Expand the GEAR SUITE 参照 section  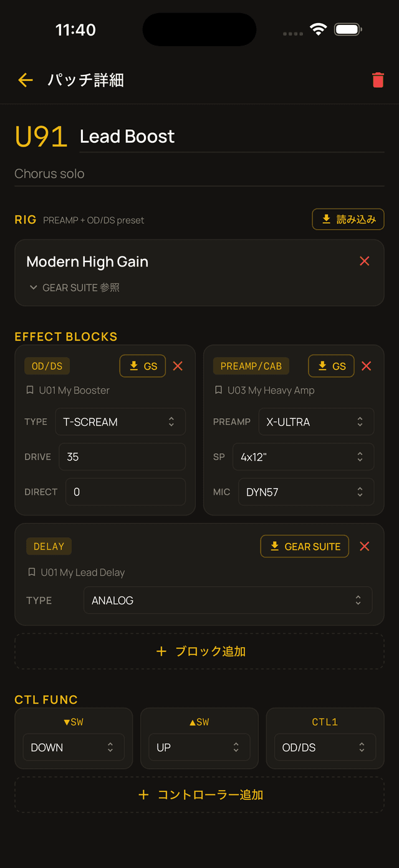click(74, 288)
